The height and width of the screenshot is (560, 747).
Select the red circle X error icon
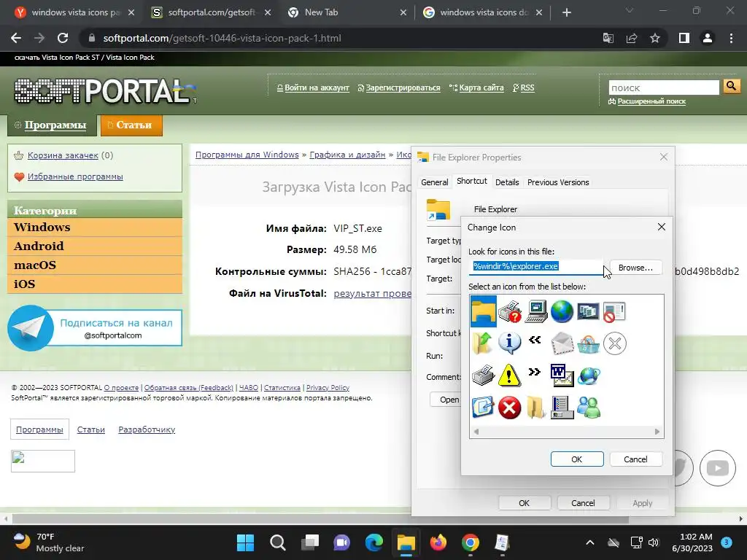point(509,408)
